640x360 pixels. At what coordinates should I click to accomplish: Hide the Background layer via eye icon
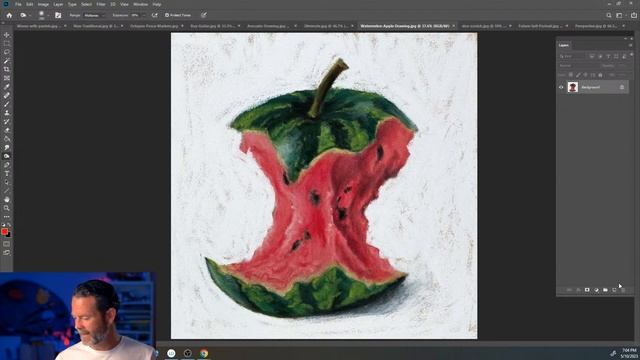(x=561, y=87)
